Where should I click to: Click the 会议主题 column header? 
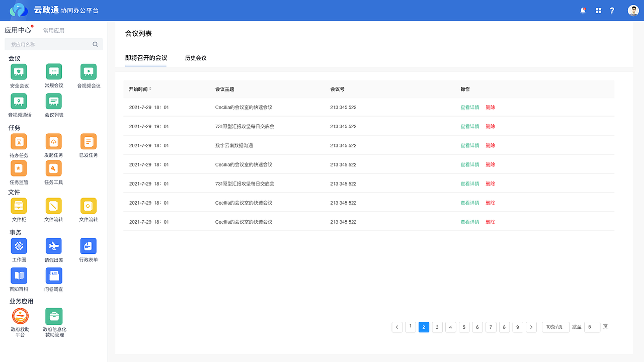click(224, 89)
